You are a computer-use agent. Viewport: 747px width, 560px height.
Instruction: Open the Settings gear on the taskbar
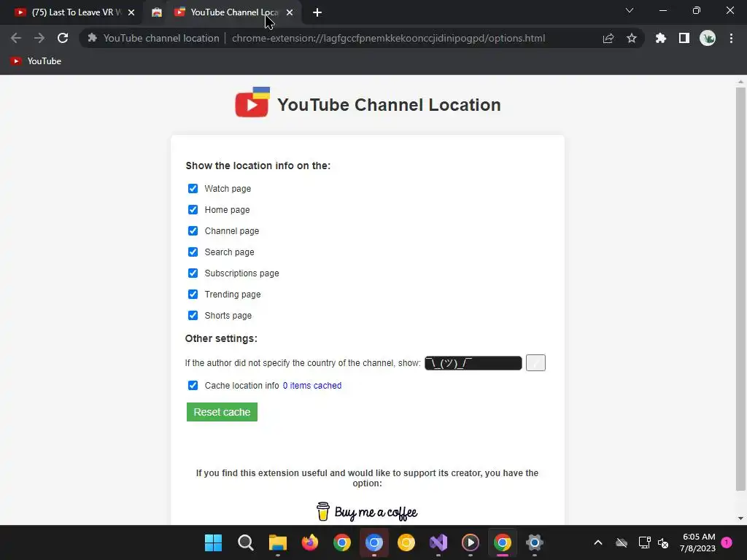pyautogui.click(x=535, y=542)
